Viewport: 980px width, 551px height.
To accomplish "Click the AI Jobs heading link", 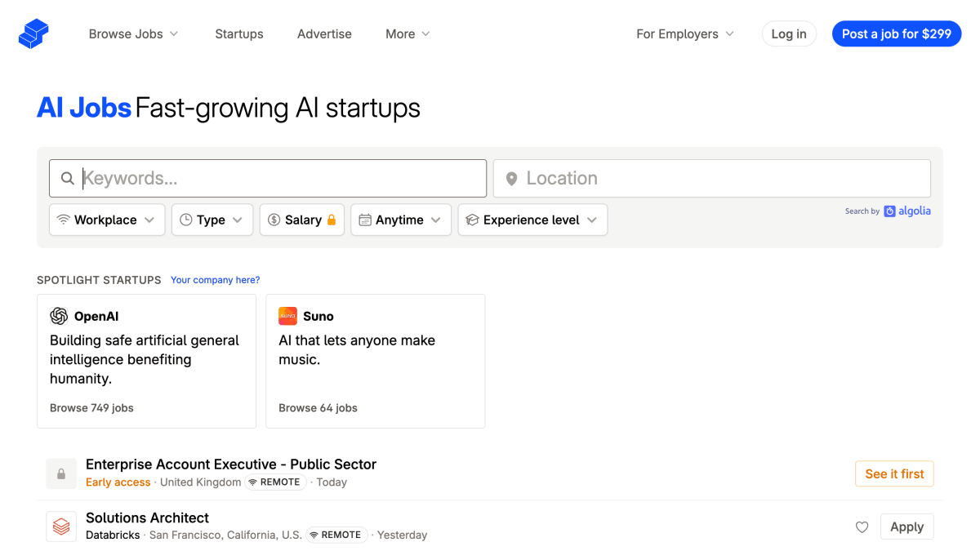I will (84, 108).
